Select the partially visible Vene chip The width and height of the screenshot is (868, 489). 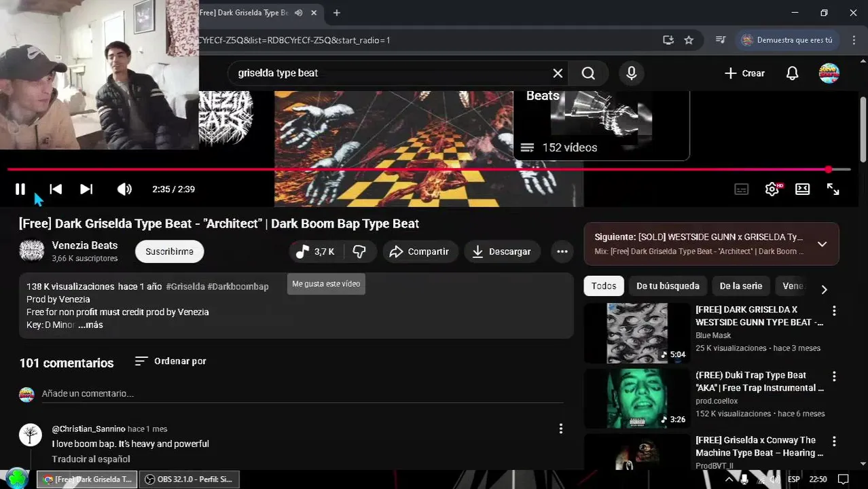(793, 287)
